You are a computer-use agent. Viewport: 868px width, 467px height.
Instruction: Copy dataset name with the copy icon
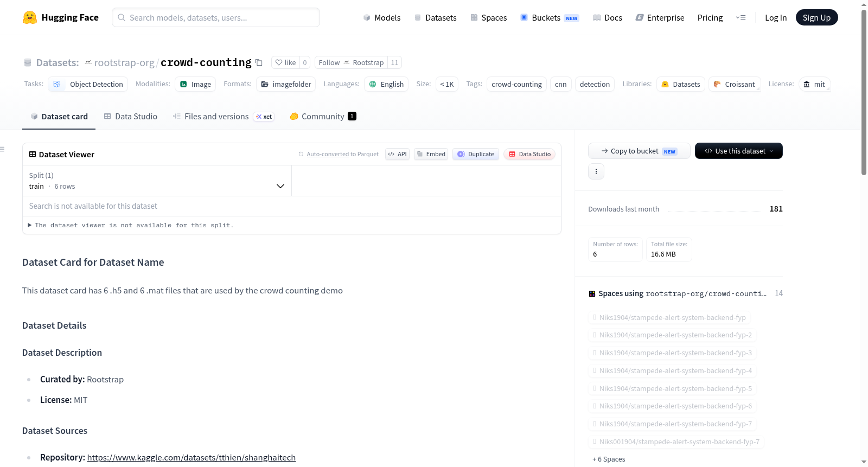[259, 62]
